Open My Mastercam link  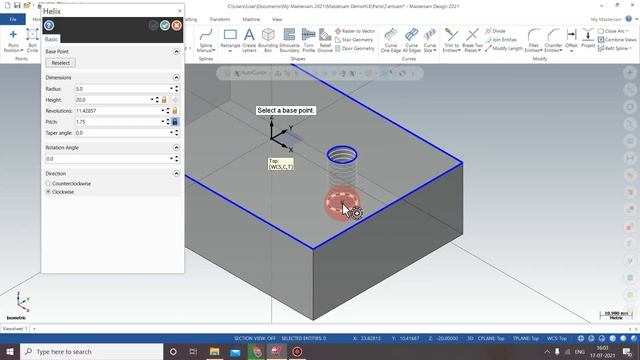(x=606, y=19)
